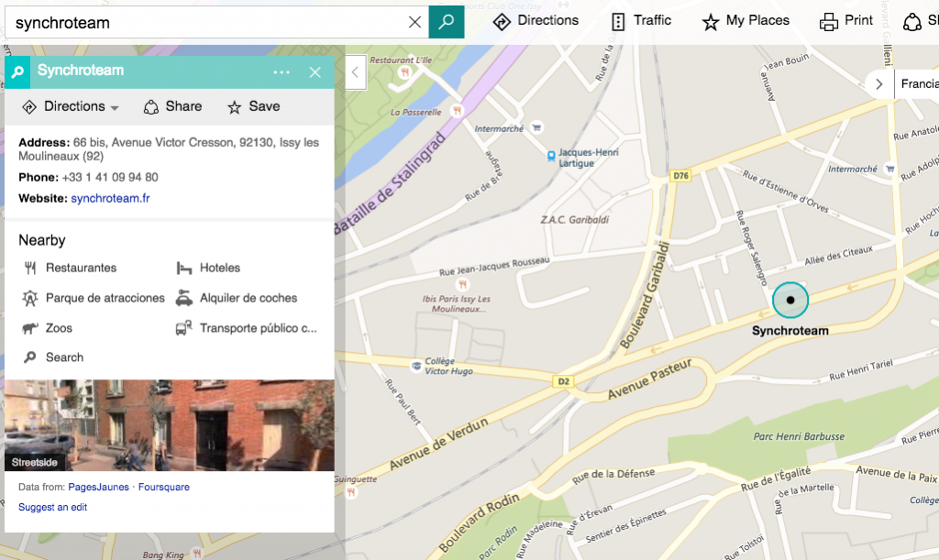
Task: Click the Boulevard Garibaldi street label
Action: coord(645,295)
